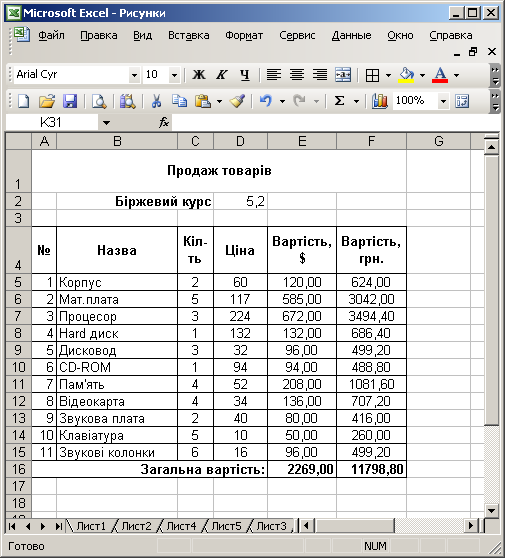Switch to the Лист4 sheet tab
505x558 pixels.
click(181, 526)
